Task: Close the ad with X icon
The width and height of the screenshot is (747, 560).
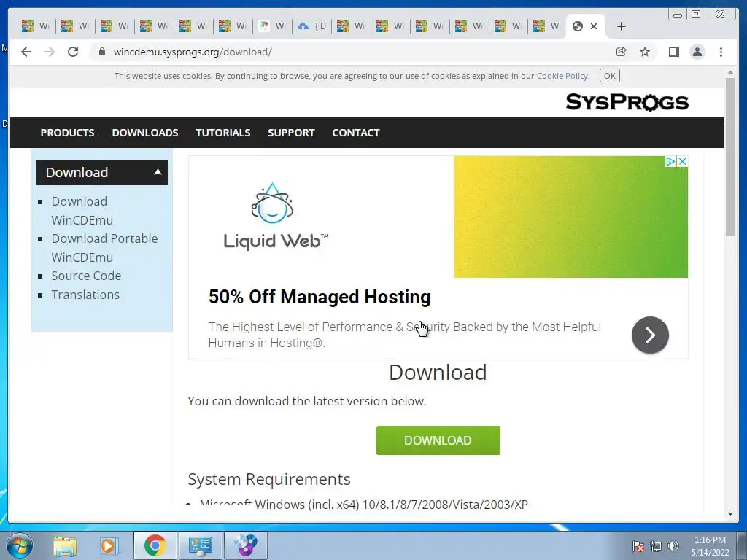Action: pyautogui.click(x=682, y=161)
